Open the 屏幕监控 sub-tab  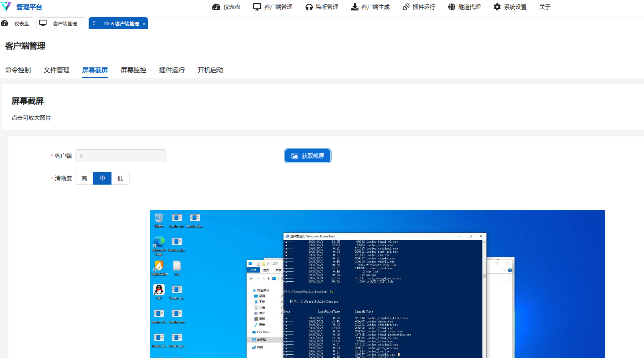[x=134, y=70]
